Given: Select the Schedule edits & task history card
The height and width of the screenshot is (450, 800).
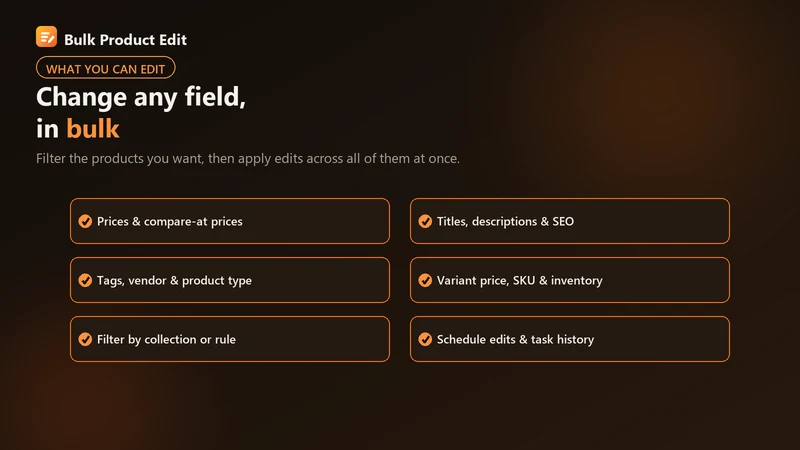Looking at the screenshot, I should (x=570, y=339).
